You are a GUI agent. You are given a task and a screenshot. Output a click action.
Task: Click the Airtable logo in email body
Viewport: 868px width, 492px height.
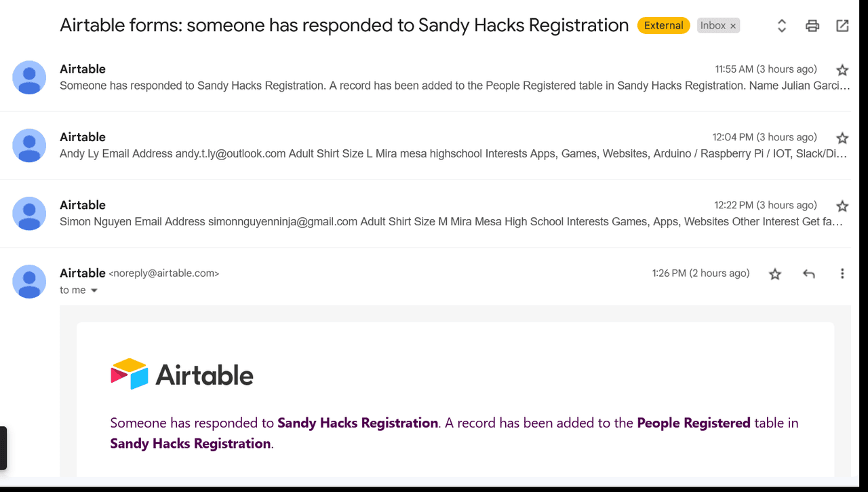(x=182, y=374)
